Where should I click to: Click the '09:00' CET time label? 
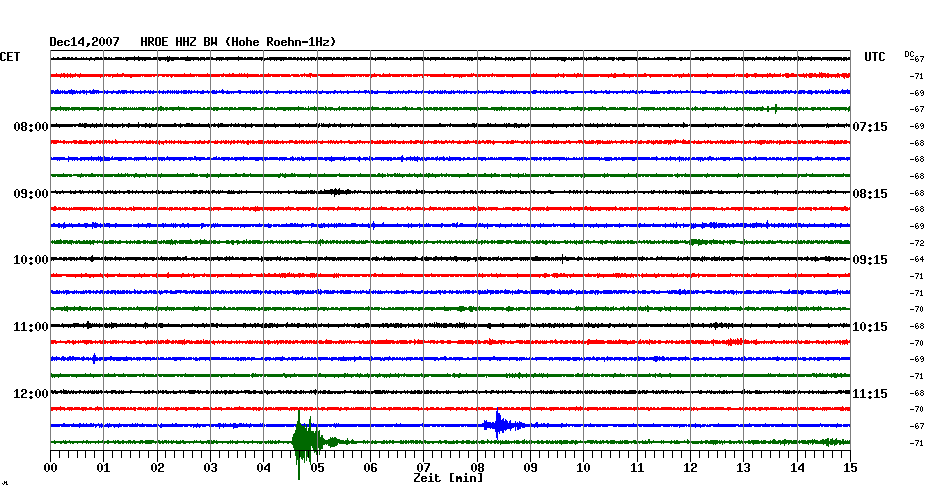(31, 194)
